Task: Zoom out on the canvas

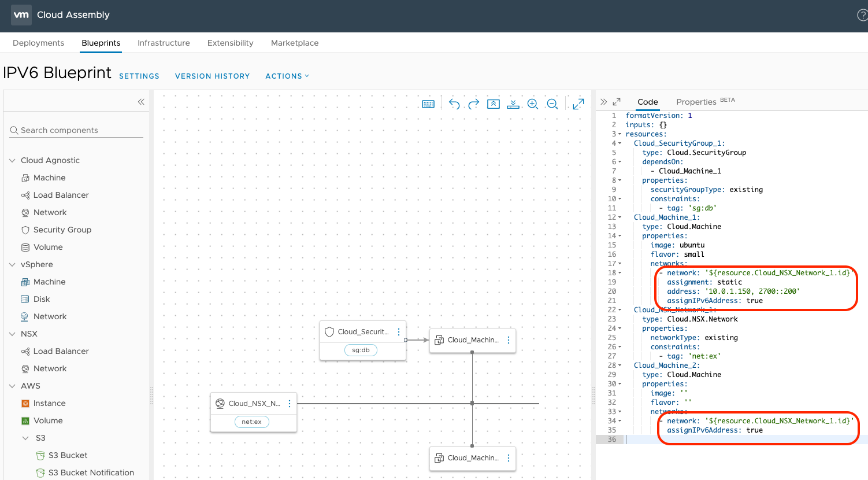Action: 552,104
